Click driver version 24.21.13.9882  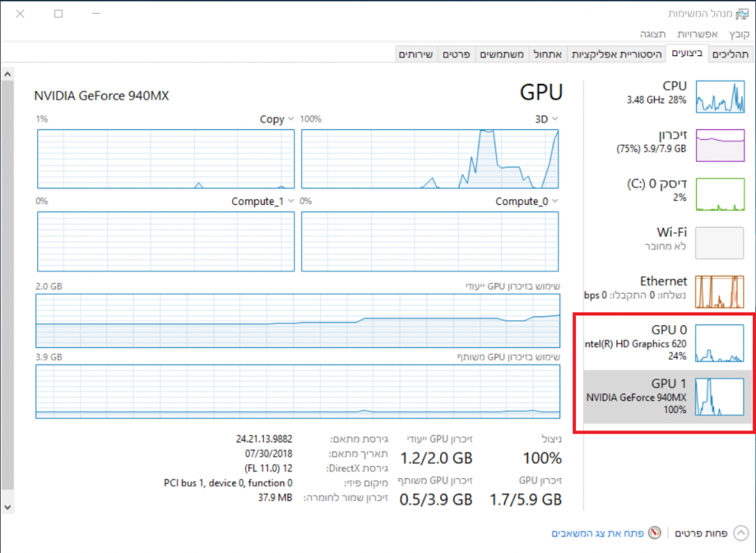264,439
